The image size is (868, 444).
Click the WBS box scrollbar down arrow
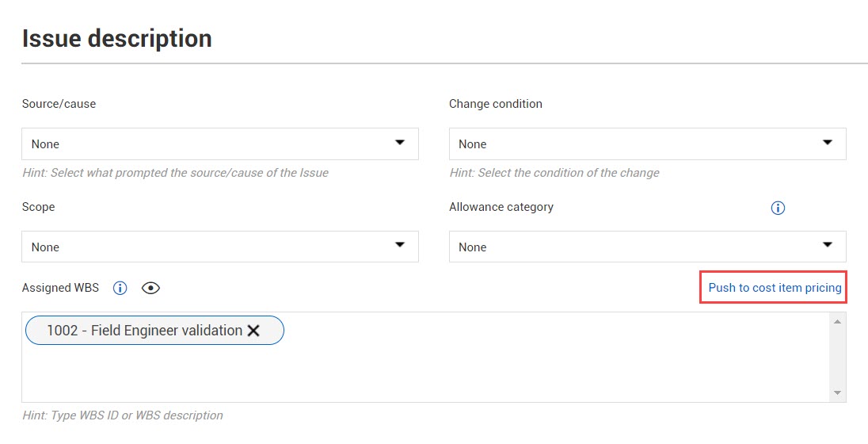[x=838, y=393]
